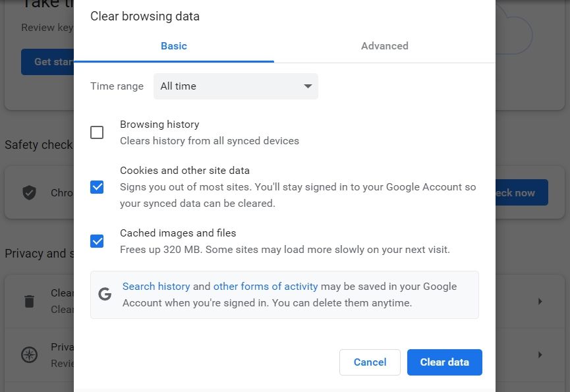Click the shield checkmark icon under Safety check
This screenshot has height=392, width=570.
point(29,192)
